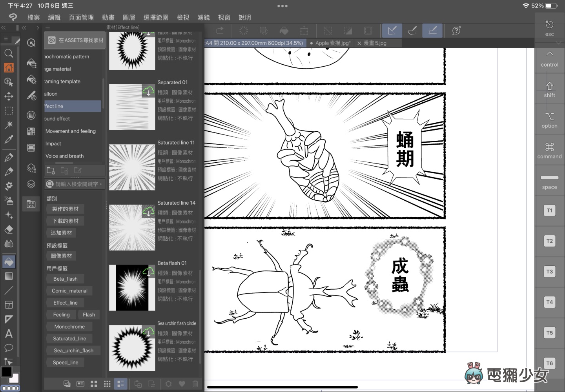This screenshot has height=392, width=565.
Task: Open the tool palette hamburger menu
Action: pos(6,38)
